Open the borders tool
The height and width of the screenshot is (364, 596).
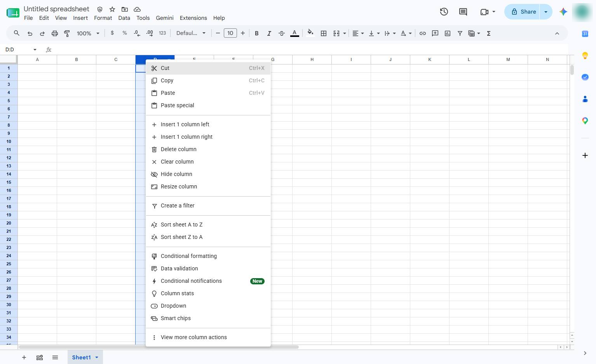[x=323, y=33]
